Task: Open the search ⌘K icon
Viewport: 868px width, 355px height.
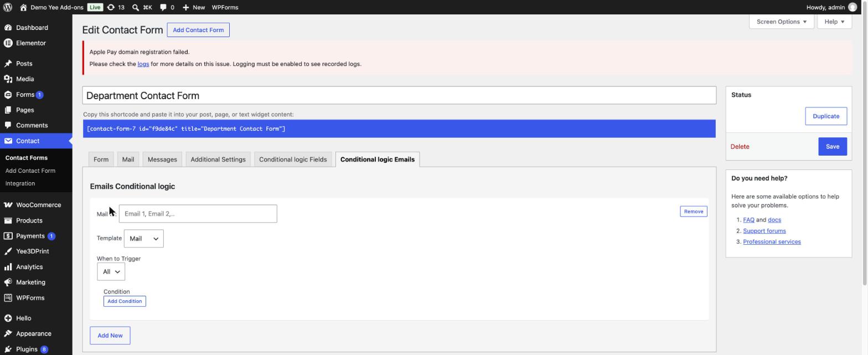Action: pyautogui.click(x=136, y=7)
